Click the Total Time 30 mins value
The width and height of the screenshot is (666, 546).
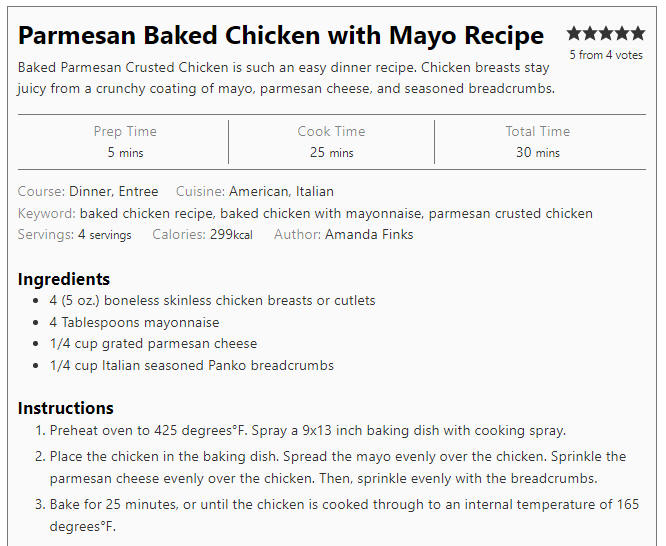click(x=538, y=152)
